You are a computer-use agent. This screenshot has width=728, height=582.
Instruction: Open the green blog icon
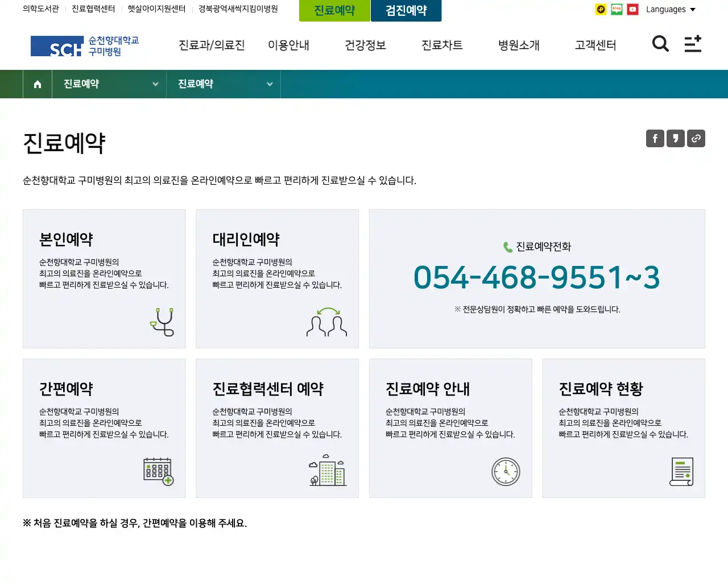tap(617, 10)
